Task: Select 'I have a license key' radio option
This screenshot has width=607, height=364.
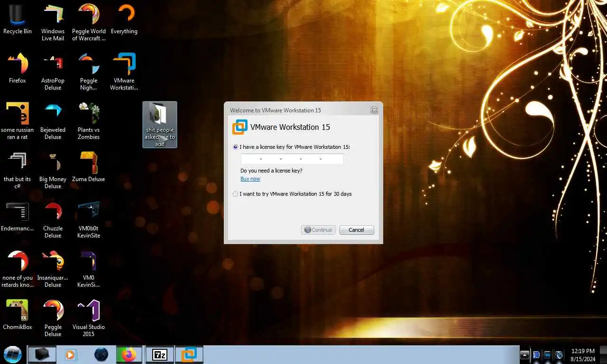Action: click(x=236, y=147)
